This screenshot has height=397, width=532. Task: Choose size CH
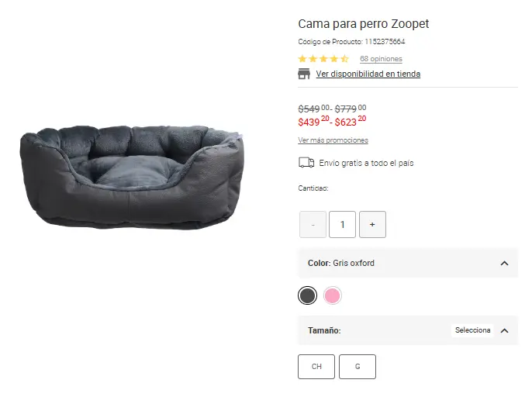point(316,367)
